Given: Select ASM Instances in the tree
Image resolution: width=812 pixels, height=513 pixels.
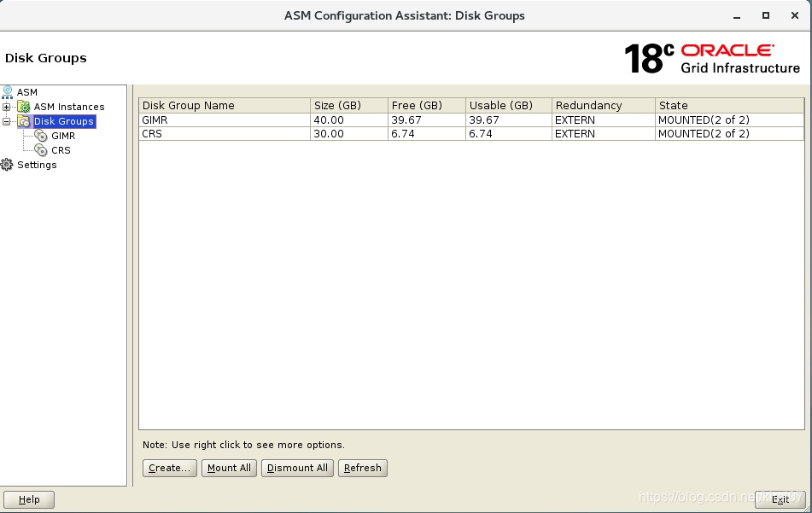Looking at the screenshot, I should pos(69,107).
